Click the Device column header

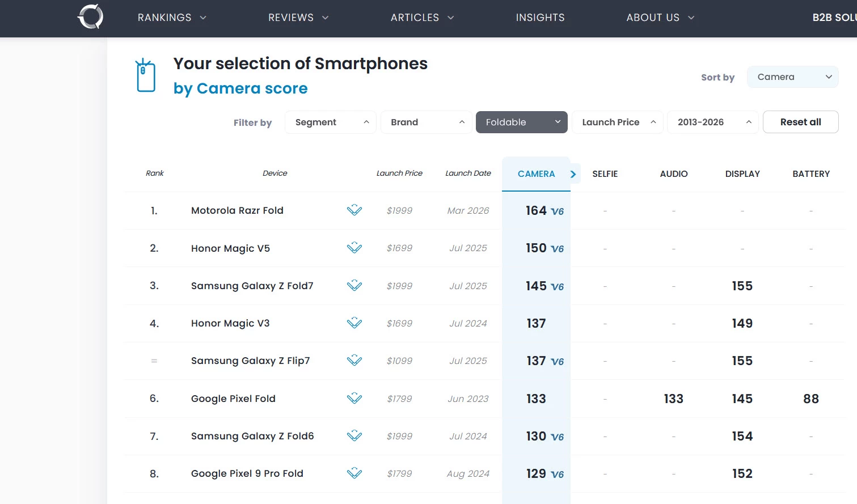click(x=275, y=173)
